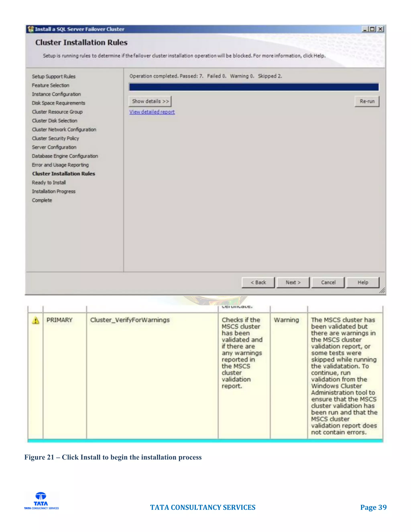Viewport: 411px width, 532px height.
Task: Click the Figure 21 caption text
Action: click(x=113, y=457)
